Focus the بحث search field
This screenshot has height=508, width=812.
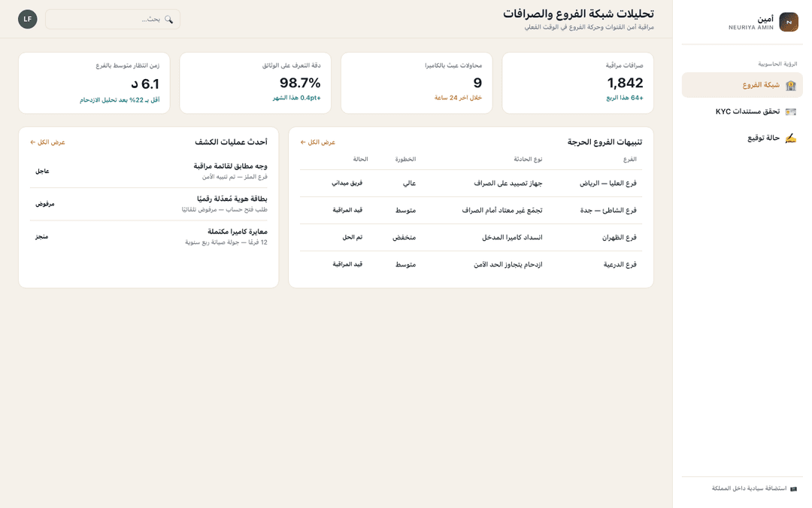(x=113, y=19)
